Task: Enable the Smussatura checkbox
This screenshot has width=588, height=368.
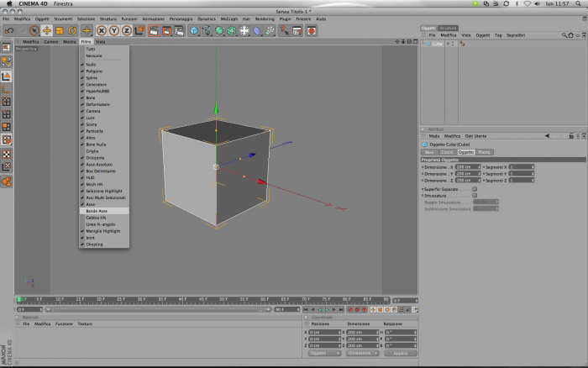Action: [x=475, y=196]
